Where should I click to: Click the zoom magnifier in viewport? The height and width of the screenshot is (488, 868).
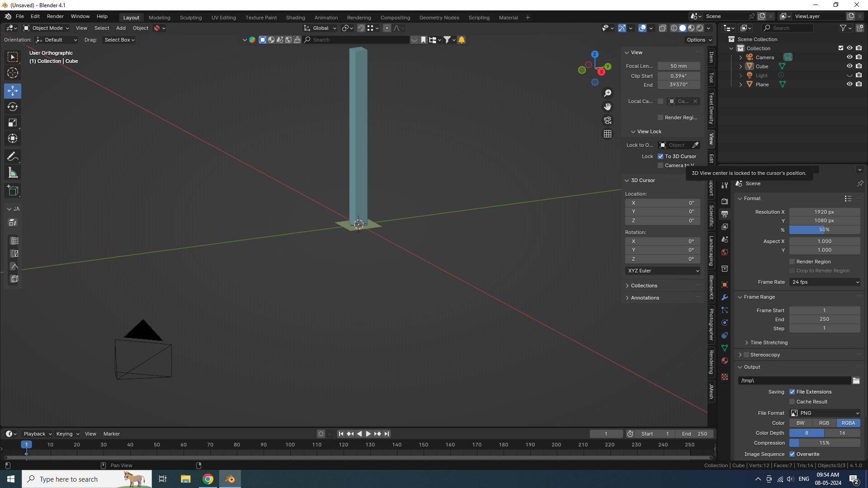pyautogui.click(x=608, y=93)
